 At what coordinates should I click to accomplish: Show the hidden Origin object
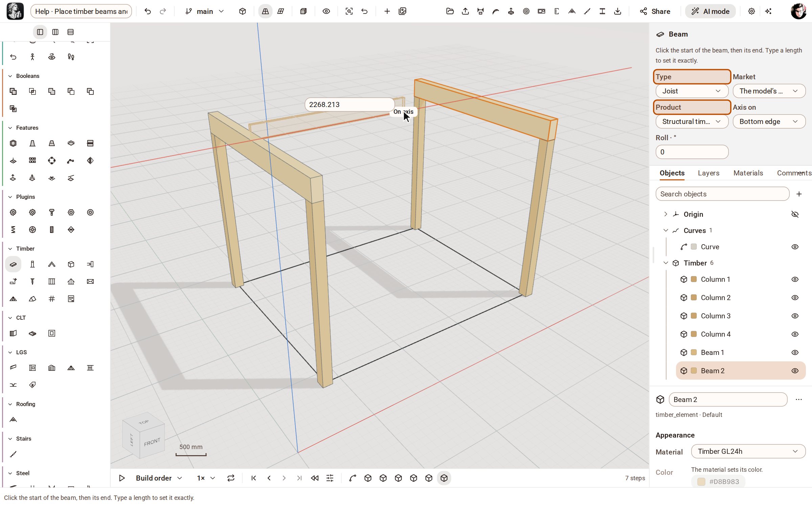coord(795,214)
